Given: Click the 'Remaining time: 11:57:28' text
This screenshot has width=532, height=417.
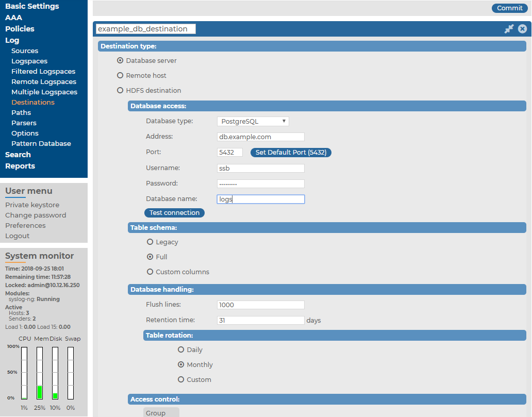Looking at the screenshot, I should coord(38,277).
